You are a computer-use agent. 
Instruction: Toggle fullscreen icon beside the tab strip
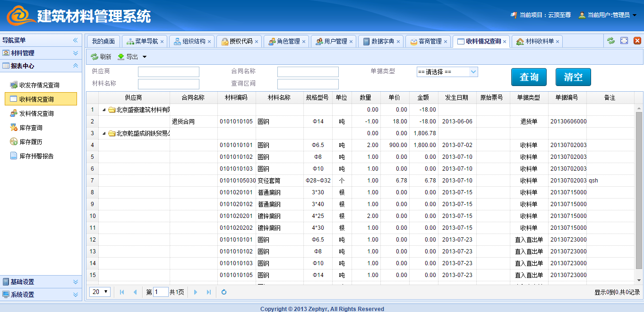tap(624, 41)
